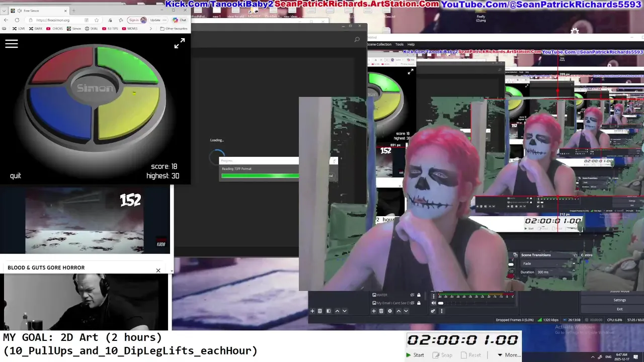Open timer More... dropdown
Image resolution: width=644 pixels, height=362 pixels.
509,355
